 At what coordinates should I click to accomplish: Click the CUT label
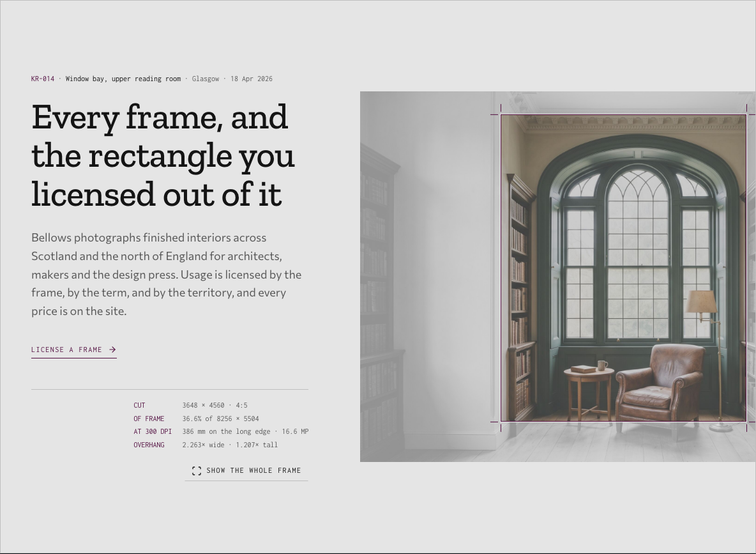pyautogui.click(x=139, y=405)
